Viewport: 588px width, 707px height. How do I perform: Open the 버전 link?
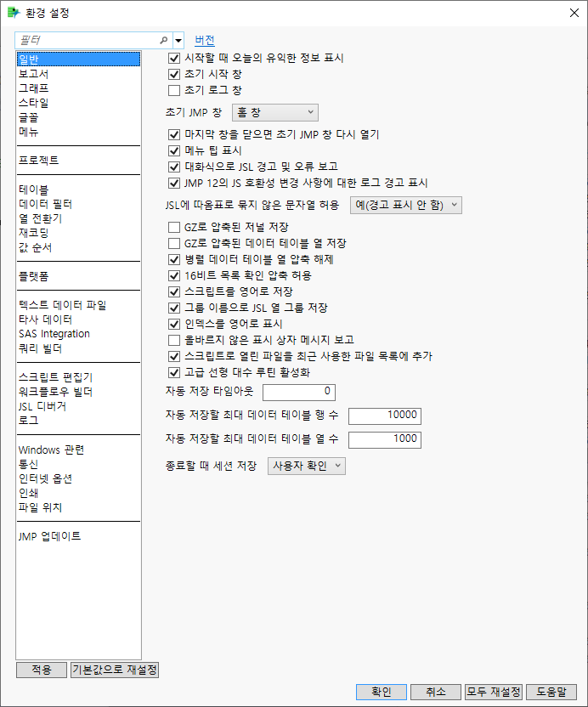[205, 40]
